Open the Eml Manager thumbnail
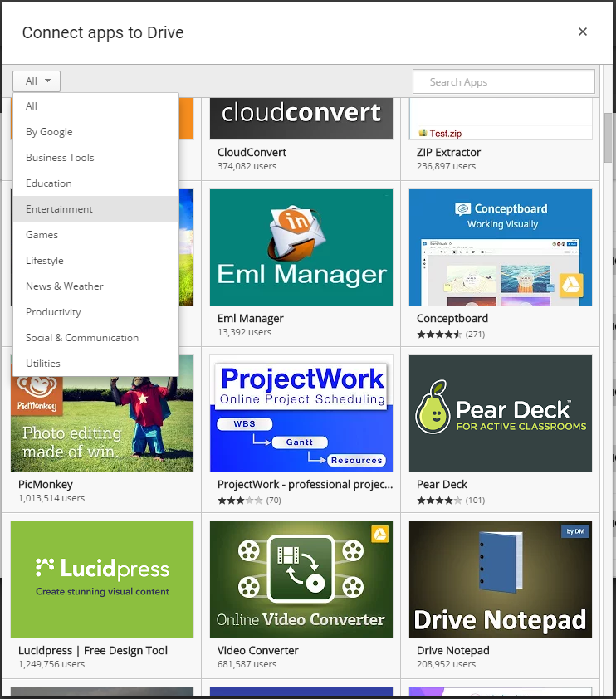This screenshot has height=699, width=616. (x=301, y=247)
